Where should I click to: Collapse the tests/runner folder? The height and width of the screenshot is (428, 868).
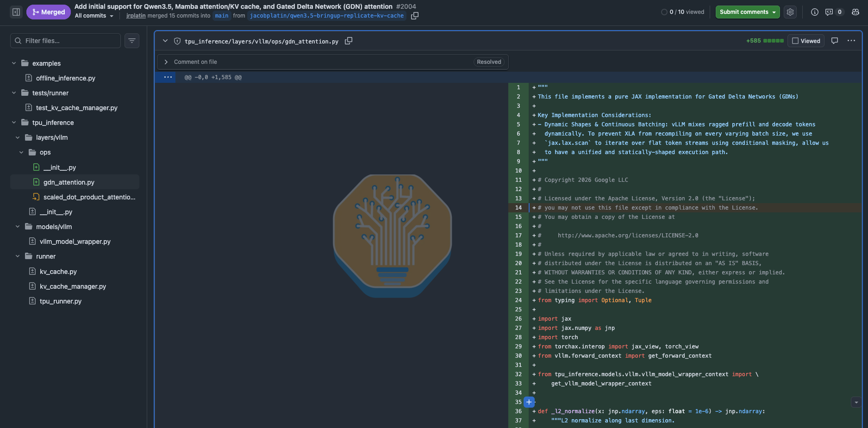[14, 93]
